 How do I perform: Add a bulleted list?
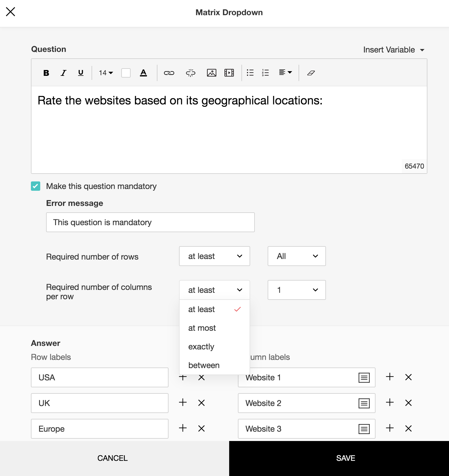coord(250,73)
